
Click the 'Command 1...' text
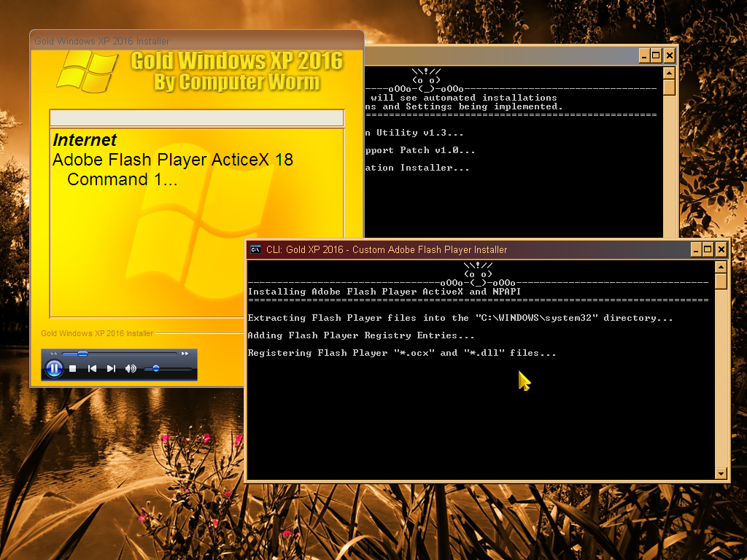[123, 179]
